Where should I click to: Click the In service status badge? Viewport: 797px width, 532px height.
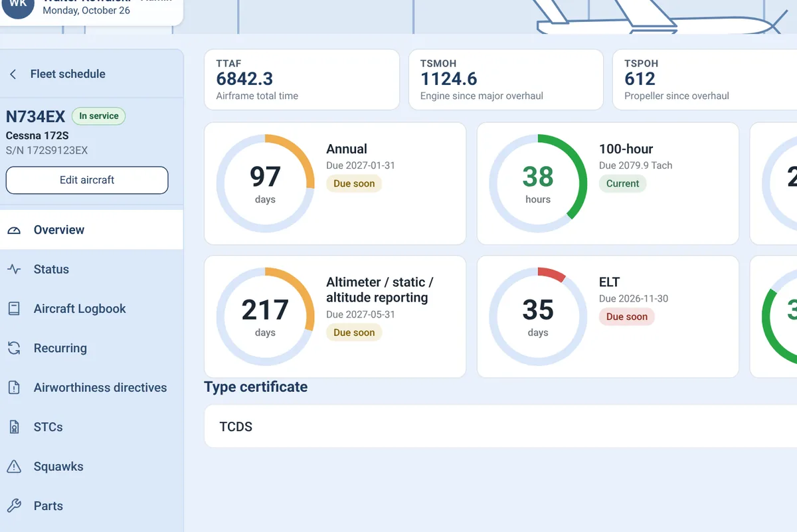[98, 116]
